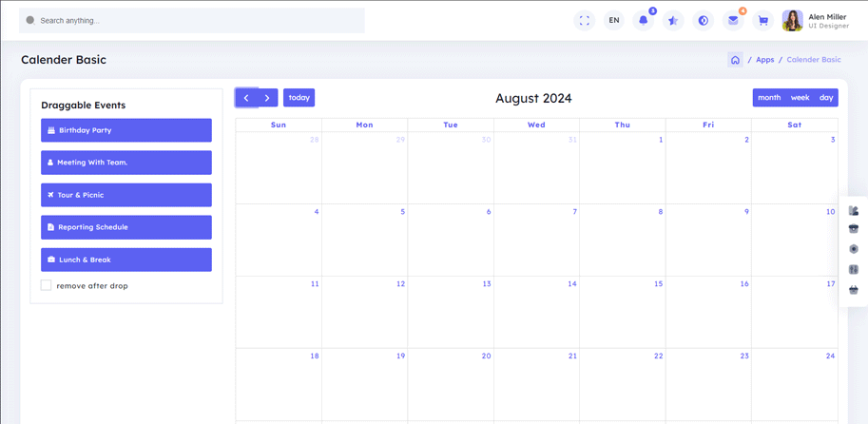Open the sliders settings icon in right sidebar
Image resolution: width=868 pixels, height=424 pixels.
point(854,269)
